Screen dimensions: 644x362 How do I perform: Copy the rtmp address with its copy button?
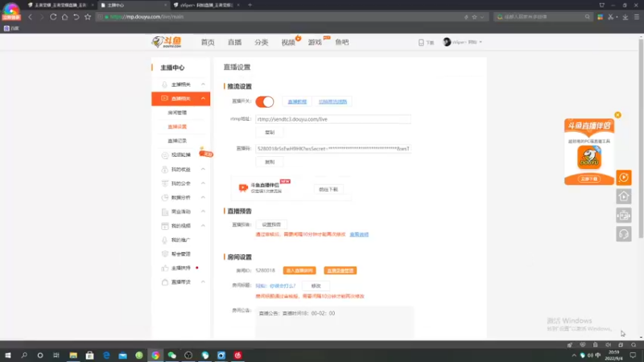coord(270,133)
